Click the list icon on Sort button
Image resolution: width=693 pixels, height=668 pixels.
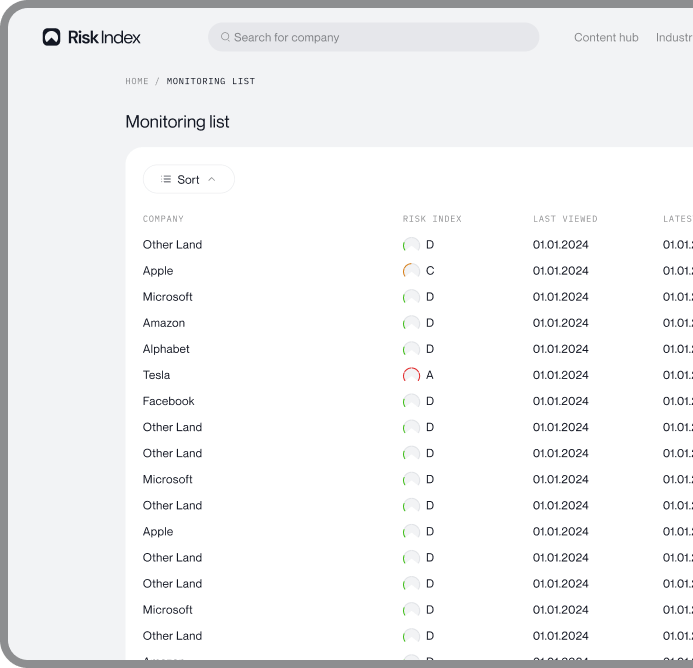[x=166, y=179]
